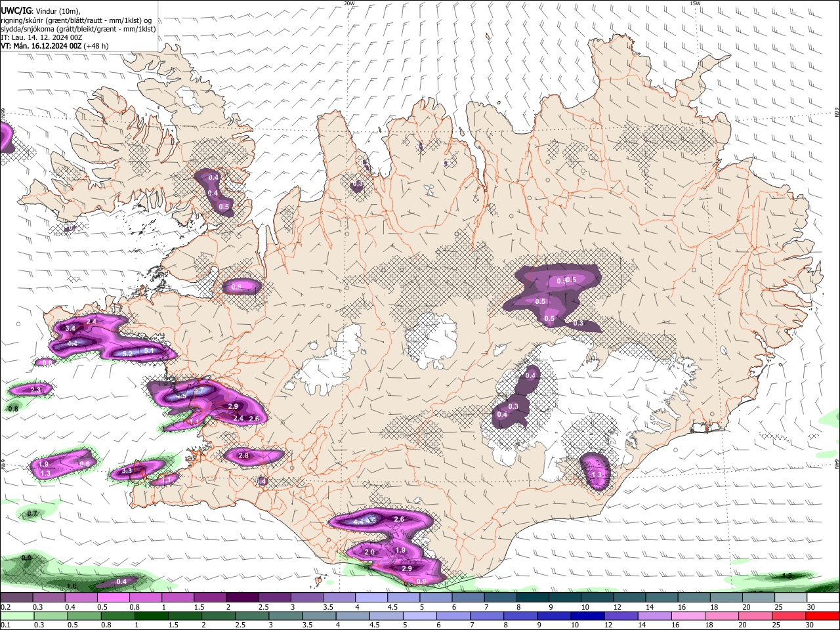840x630 pixels.
Task: Click the '2.8' precipitation value on the map
Action: click(x=243, y=455)
